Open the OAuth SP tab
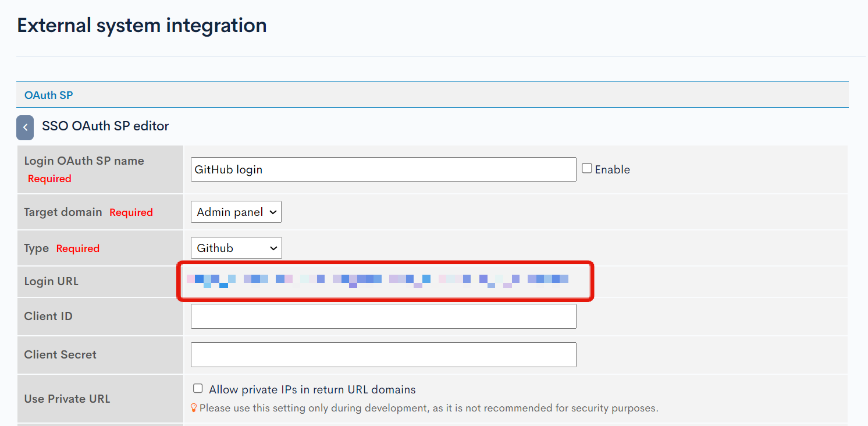This screenshot has width=868, height=426. pos(49,95)
